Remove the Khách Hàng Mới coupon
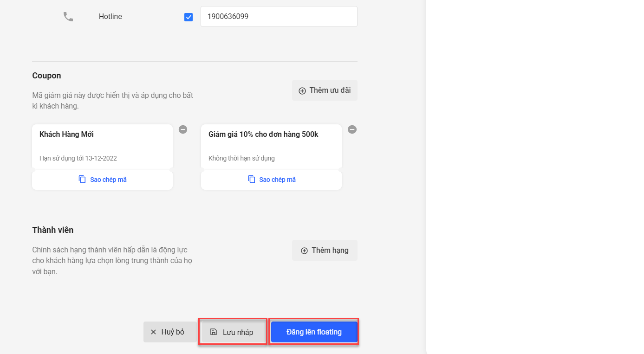 point(183,129)
